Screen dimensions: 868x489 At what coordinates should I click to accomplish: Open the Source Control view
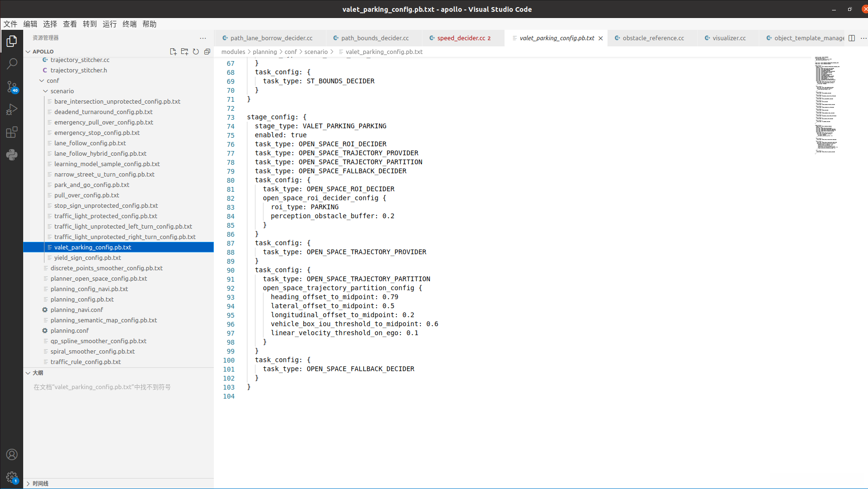pyautogui.click(x=12, y=87)
